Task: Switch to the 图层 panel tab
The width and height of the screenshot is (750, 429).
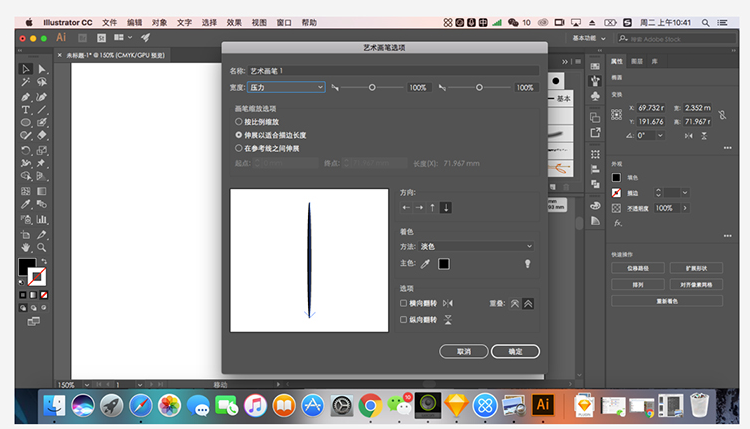Action: (636, 61)
